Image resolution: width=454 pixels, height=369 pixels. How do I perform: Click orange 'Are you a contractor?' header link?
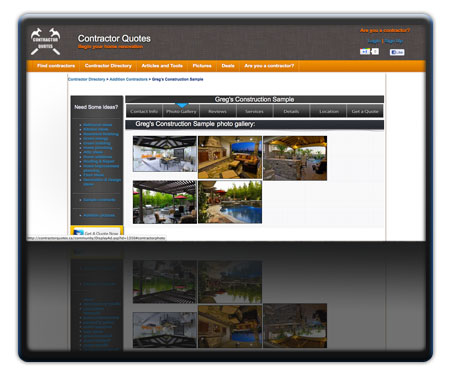[x=385, y=30]
